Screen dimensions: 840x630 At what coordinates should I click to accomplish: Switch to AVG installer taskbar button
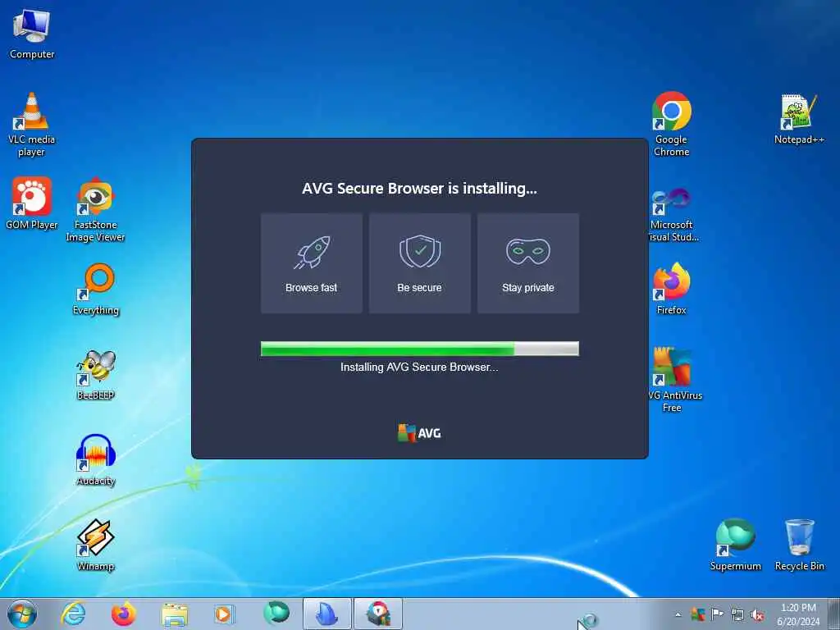point(377,614)
